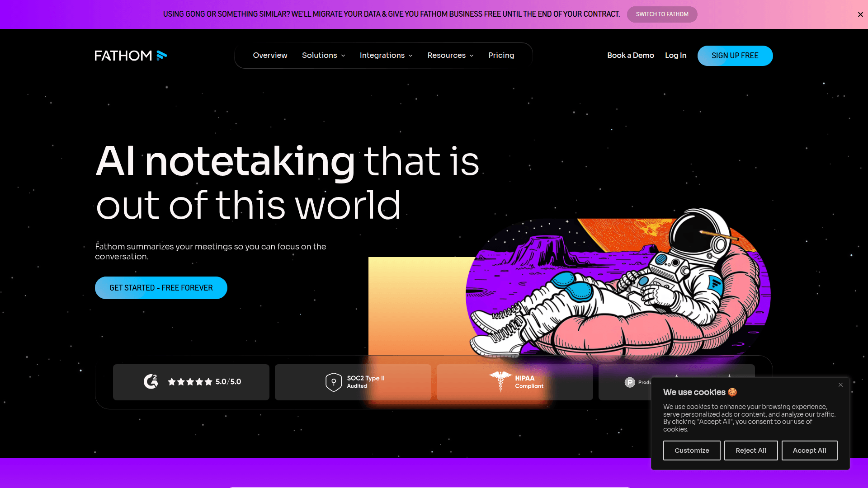
Task: Expand the Solutions dropdown menu
Action: click(x=324, y=55)
